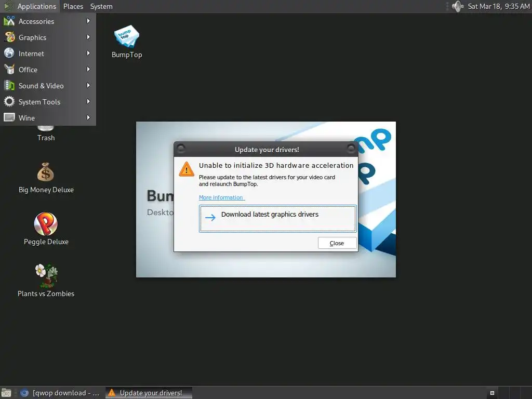Click the Office icon in the menu
The image size is (532, 399).
(9, 69)
